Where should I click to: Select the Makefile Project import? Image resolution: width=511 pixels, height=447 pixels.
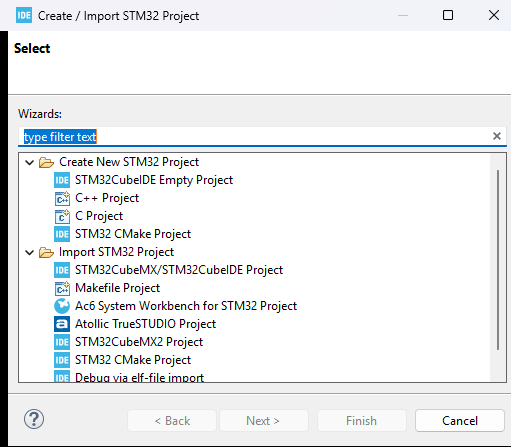point(117,288)
